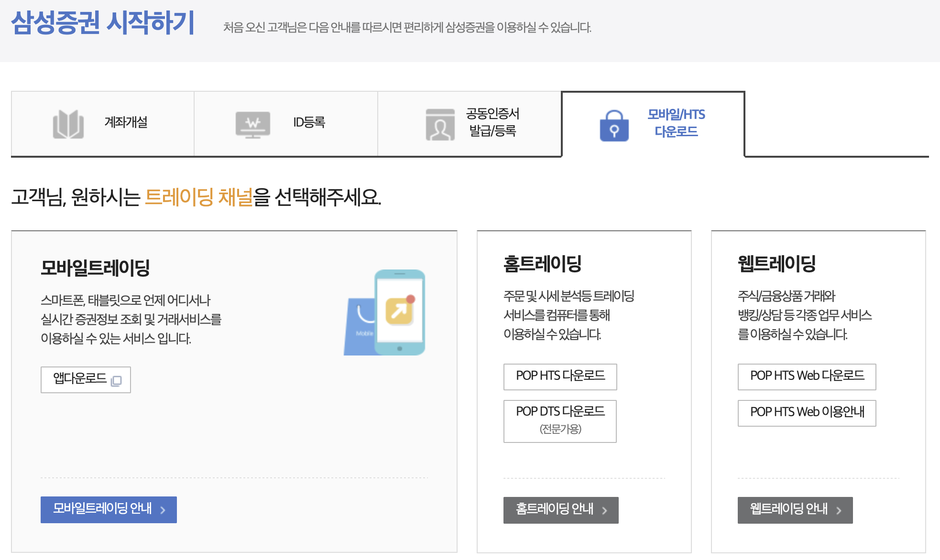Click the monitor icon for ID등록
940x560 pixels.
click(x=252, y=124)
